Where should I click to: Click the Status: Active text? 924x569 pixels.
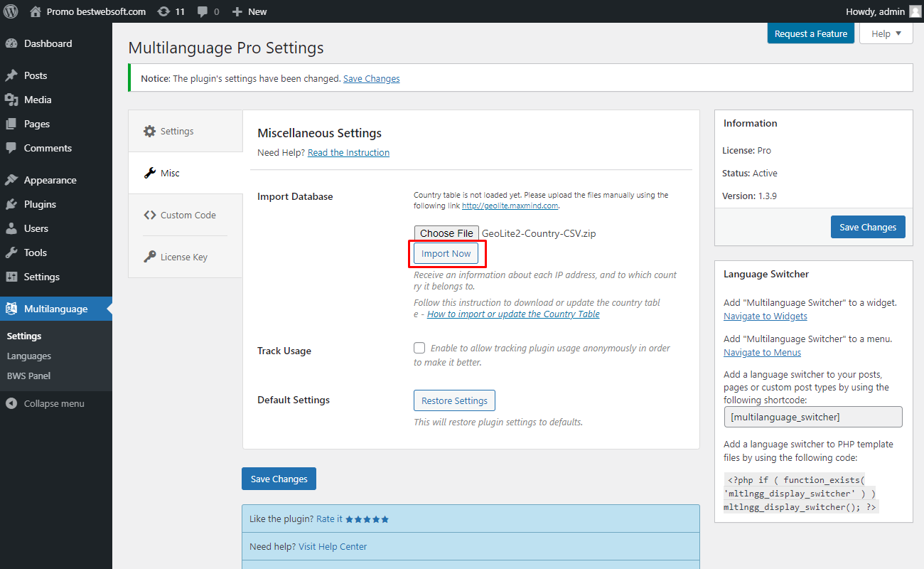pyautogui.click(x=750, y=173)
